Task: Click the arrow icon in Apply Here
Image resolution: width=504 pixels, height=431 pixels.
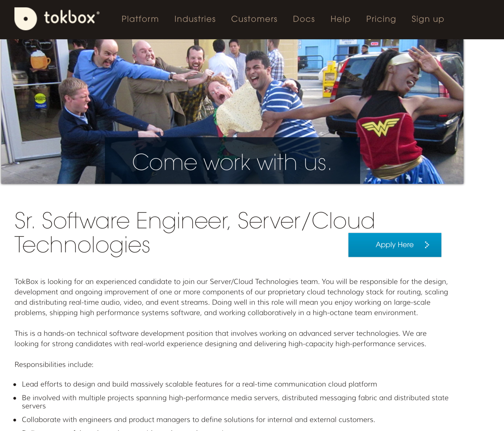Action: (x=427, y=245)
